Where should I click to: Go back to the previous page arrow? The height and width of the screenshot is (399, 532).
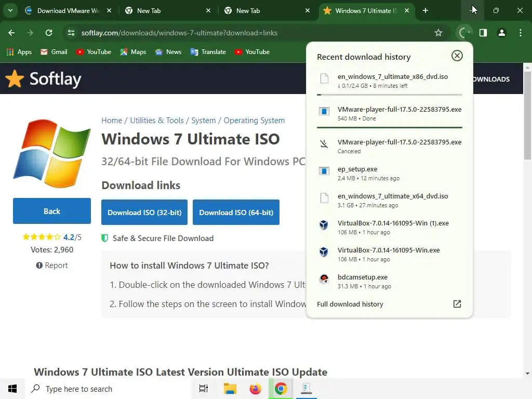(11, 33)
